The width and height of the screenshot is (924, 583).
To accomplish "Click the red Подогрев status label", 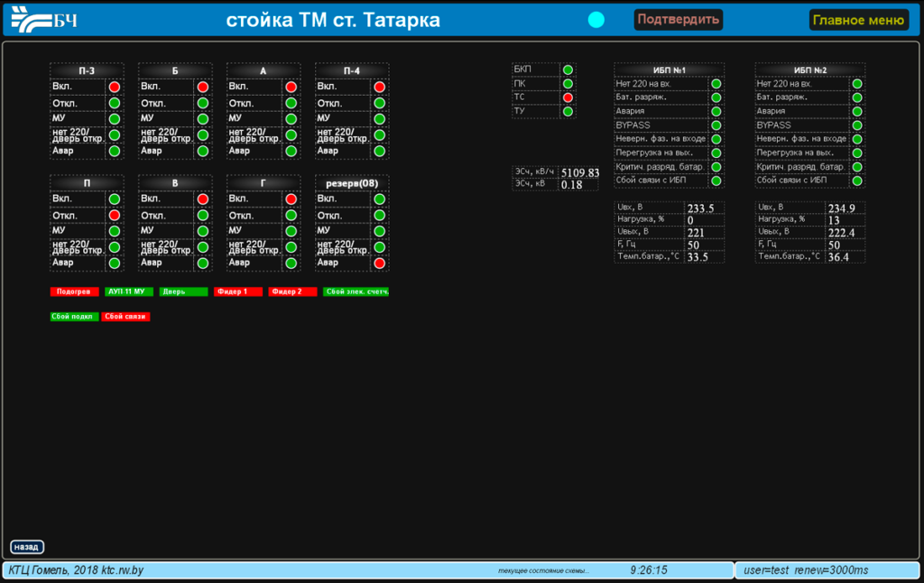I will pos(75,292).
